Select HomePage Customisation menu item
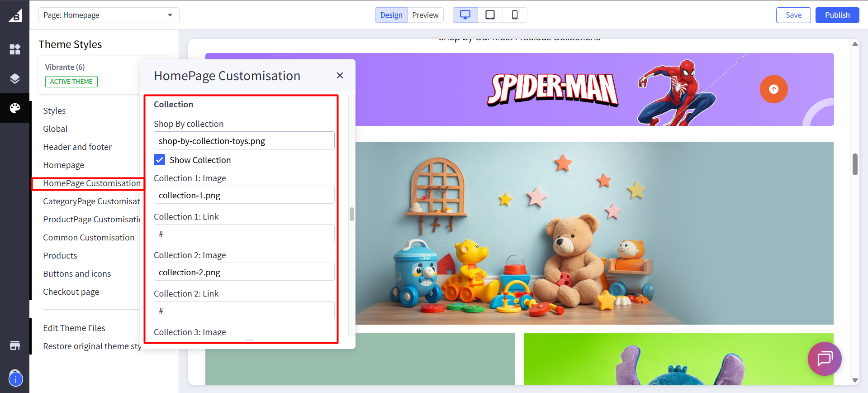The image size is (868, 393). coord(92,183)
